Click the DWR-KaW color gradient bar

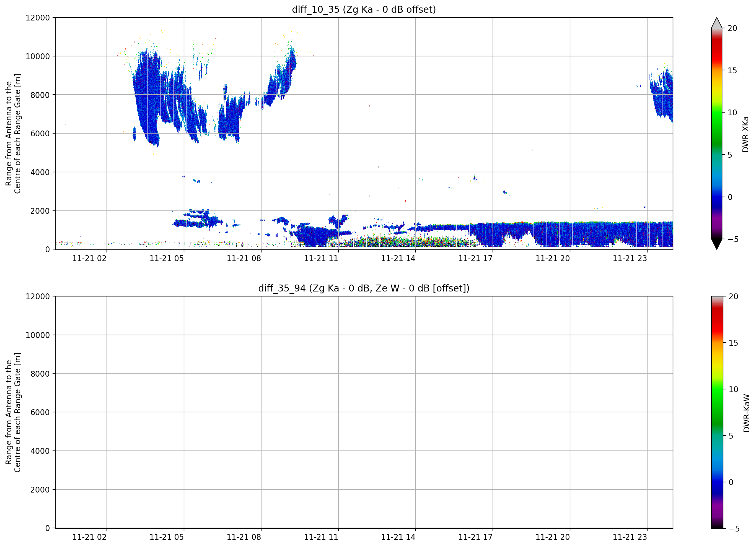tap(717, 412)
